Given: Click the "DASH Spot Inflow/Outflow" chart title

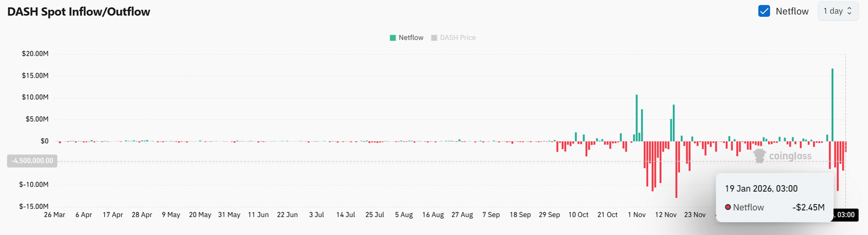Looking at the screenshot, I should tap(79, 11).
